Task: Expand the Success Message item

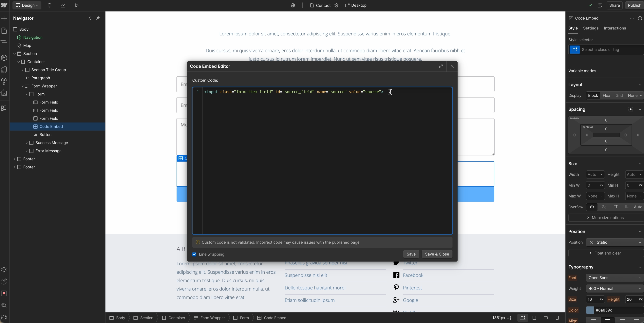Action: pos(27,143)
